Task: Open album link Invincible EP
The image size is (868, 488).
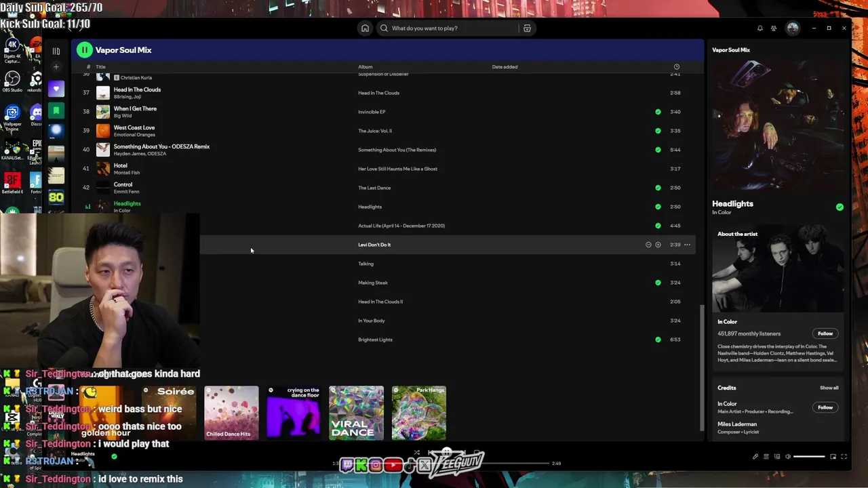Action: [372, 112]
